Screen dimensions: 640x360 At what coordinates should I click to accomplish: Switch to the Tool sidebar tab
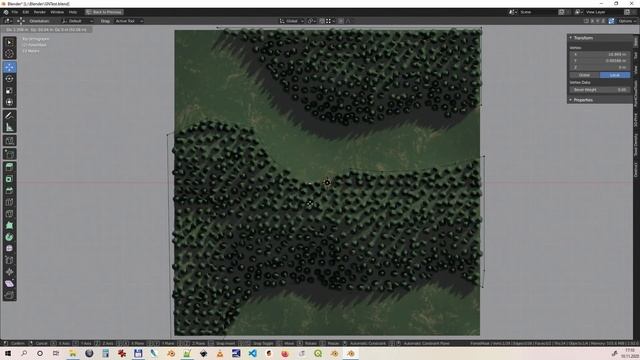(x=636, y=55)
